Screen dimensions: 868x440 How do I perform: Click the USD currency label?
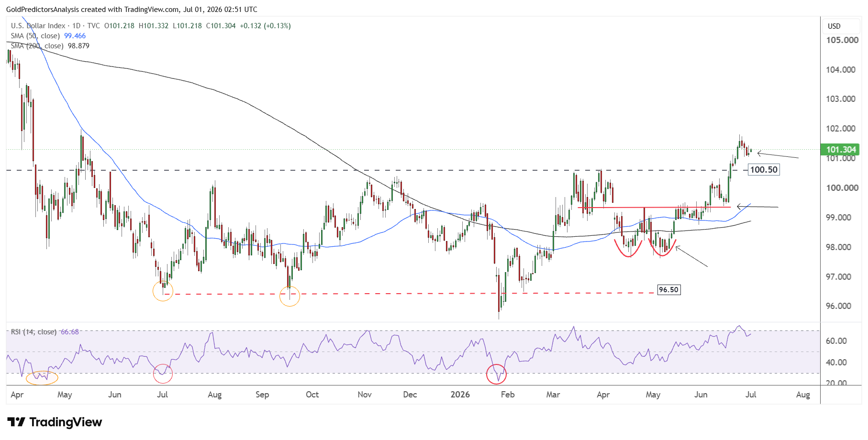[x=834, y=26]
